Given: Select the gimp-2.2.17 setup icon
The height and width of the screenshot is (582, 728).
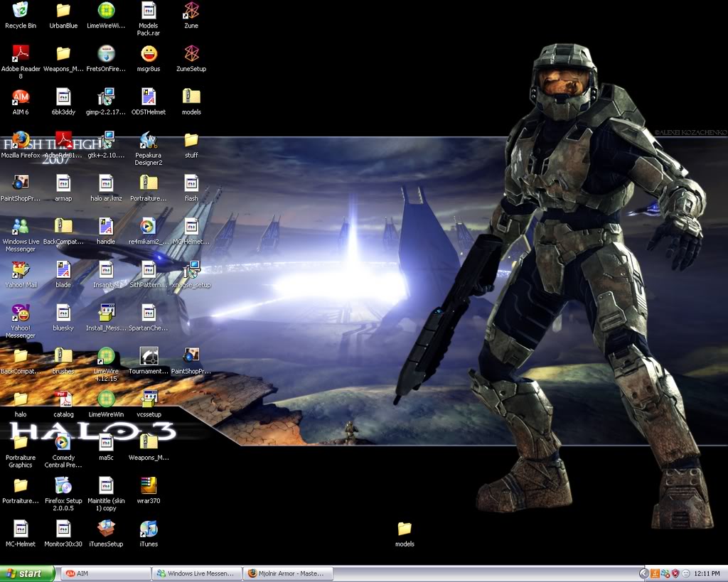Looking at the screenshot, I should click(x=106, y=97).
